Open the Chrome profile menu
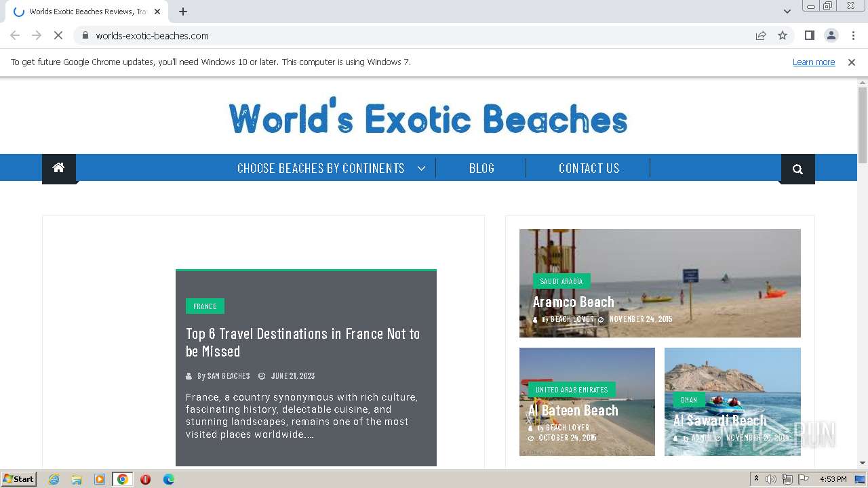This screenshot has height=488, width=868. tap(831, 36)
